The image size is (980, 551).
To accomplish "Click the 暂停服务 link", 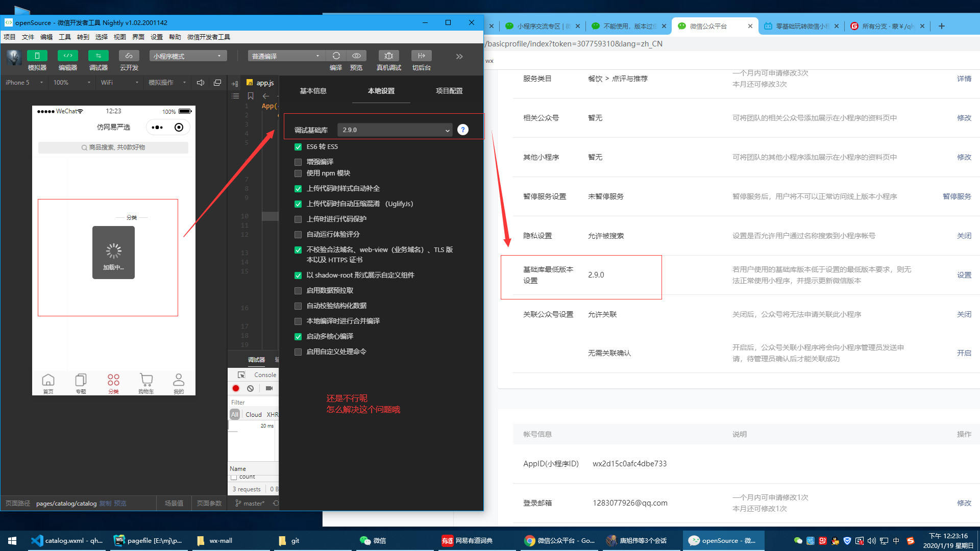I will coord(957,196).
